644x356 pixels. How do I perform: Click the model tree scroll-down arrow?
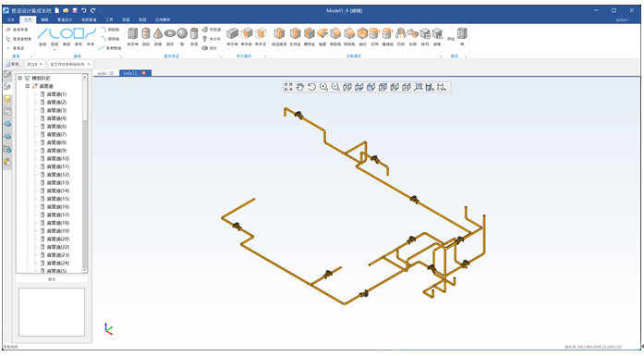pyautogui.click(x=85, y=270)
